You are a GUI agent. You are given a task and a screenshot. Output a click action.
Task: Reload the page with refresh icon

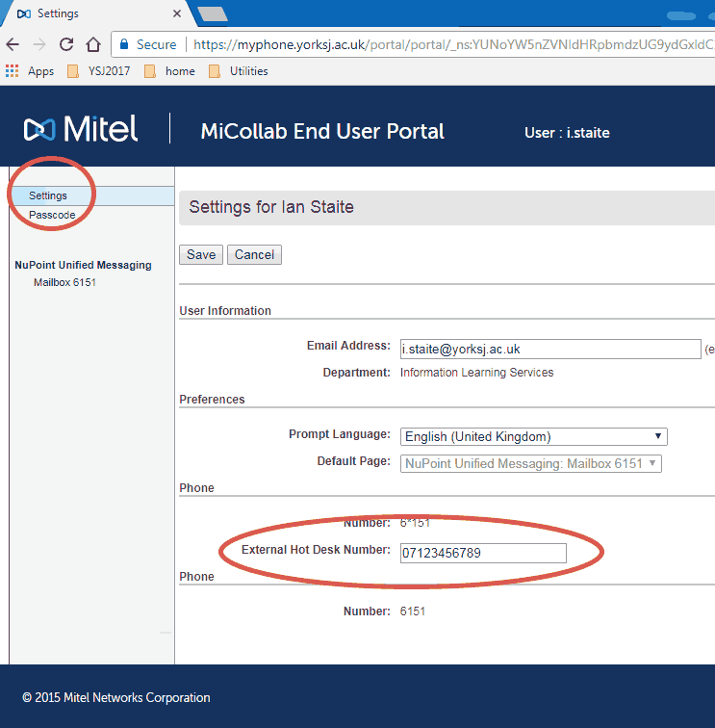(66, 44)
